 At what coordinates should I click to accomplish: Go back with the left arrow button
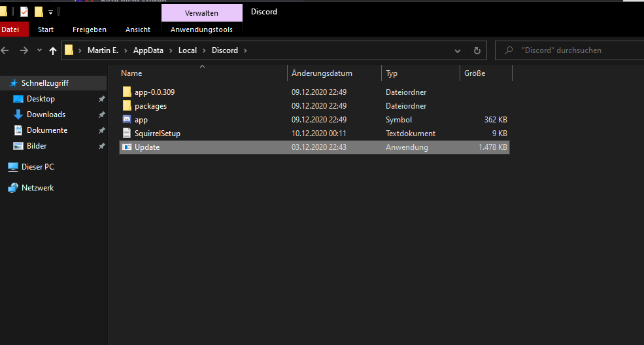pyautogui.click(x=5, y=50)
